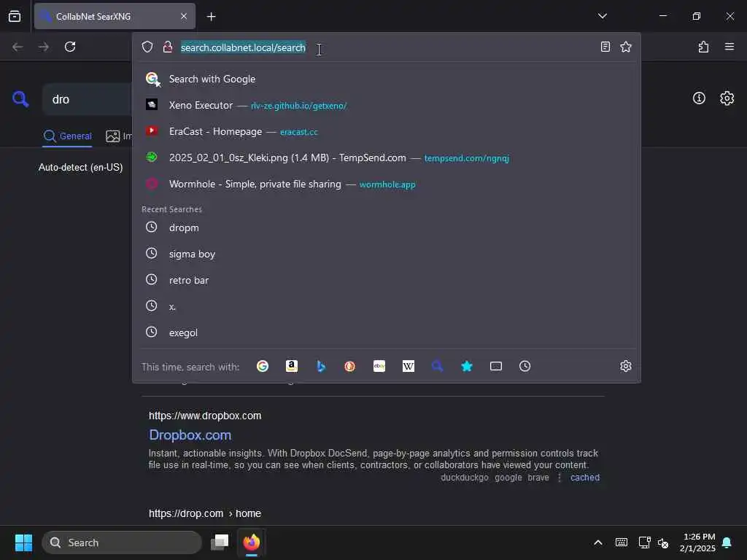Search this time with DuckDuckGo icon
This screenshot has height=560, width=747.
[349, 366]
